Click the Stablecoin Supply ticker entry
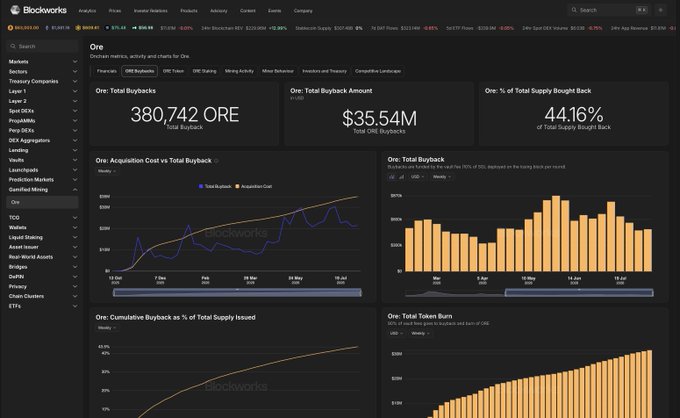 click(x=329, y=28)
